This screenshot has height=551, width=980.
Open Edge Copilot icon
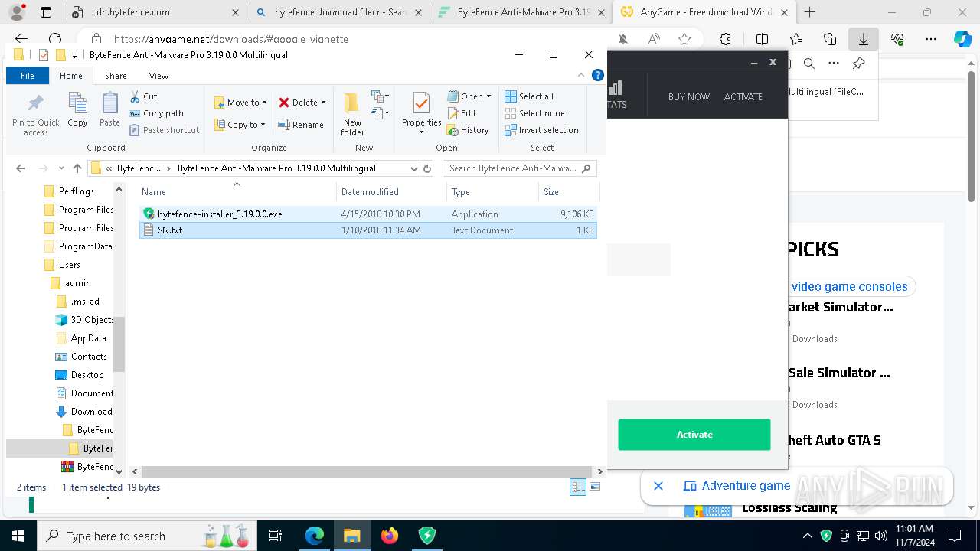tap(962, 39)
